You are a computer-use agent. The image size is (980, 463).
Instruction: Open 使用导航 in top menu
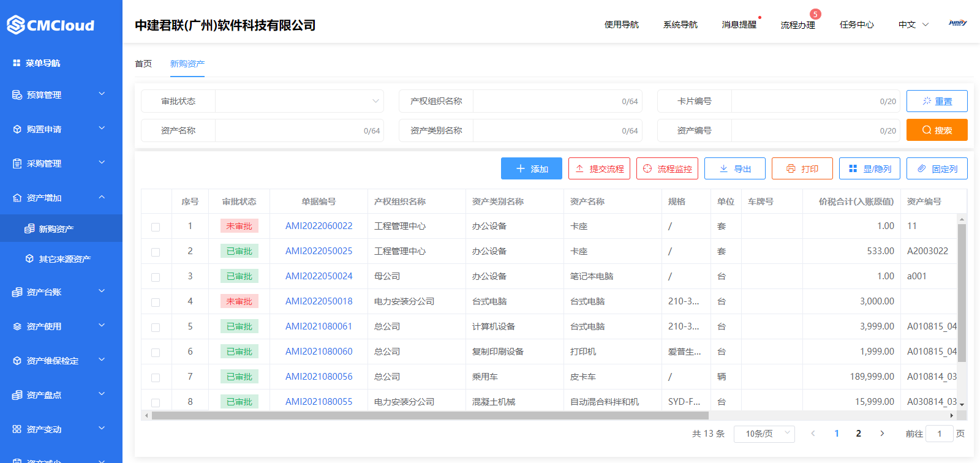click(x=622, y=24)
